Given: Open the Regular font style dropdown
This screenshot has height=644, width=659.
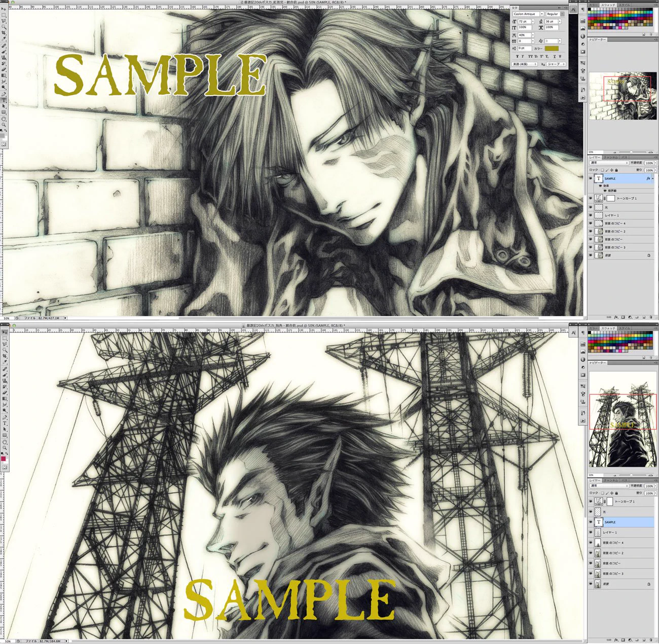Looking at the screenshot, I should coord(562,14).
